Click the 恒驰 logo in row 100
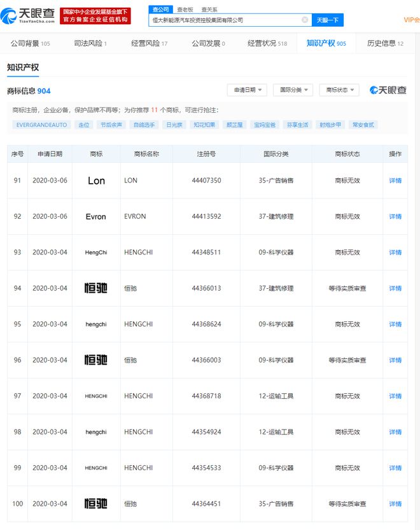 (96, 504)
